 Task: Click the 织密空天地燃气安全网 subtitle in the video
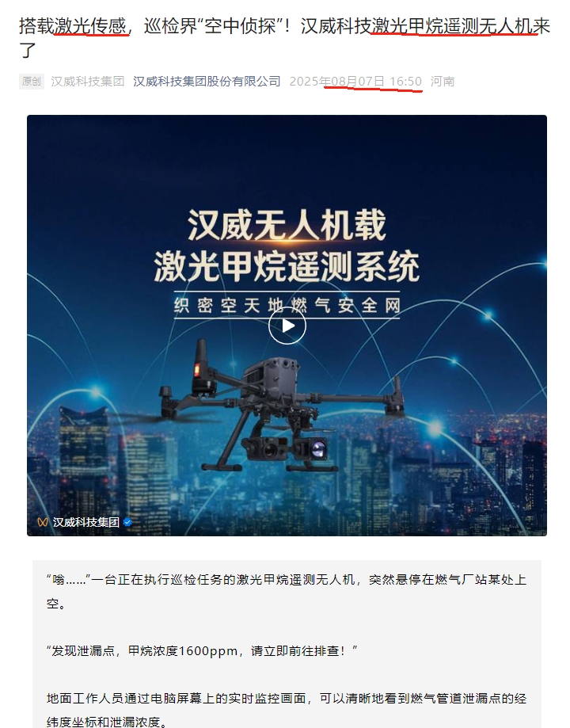[287, 306]
